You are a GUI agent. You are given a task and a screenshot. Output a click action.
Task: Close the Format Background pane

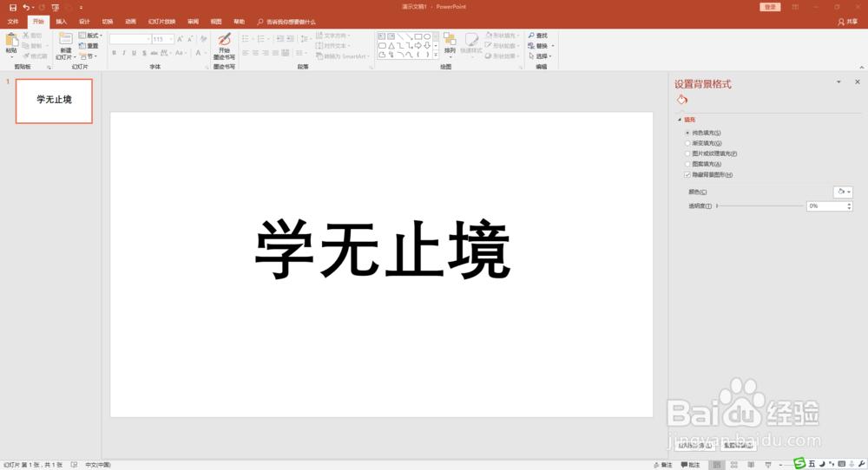858,82
